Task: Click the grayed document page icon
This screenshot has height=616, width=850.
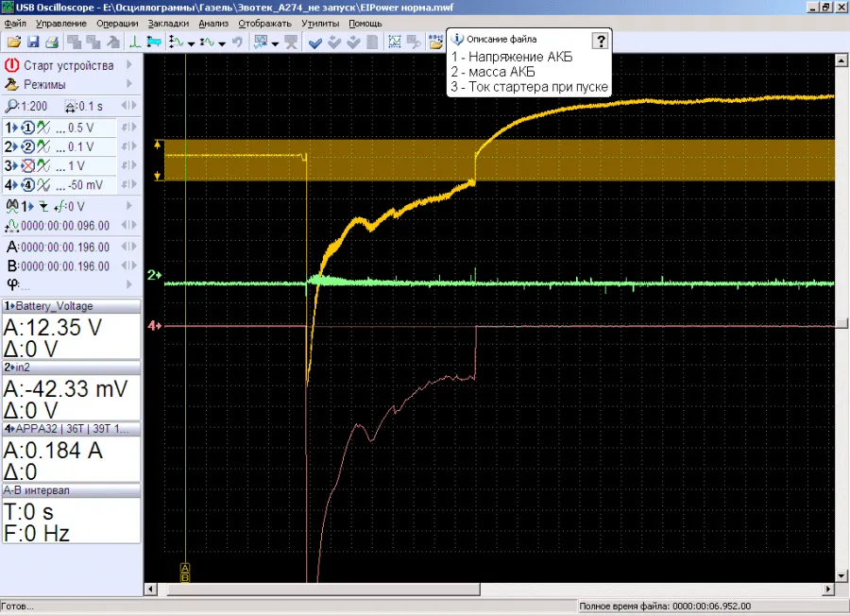Action: pyautogui.click(x=372, y=42)
